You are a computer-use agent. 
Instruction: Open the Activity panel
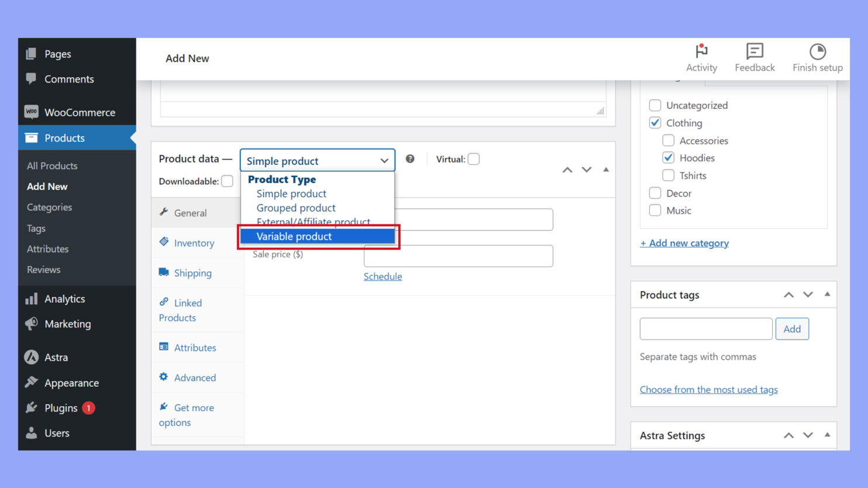701,57
